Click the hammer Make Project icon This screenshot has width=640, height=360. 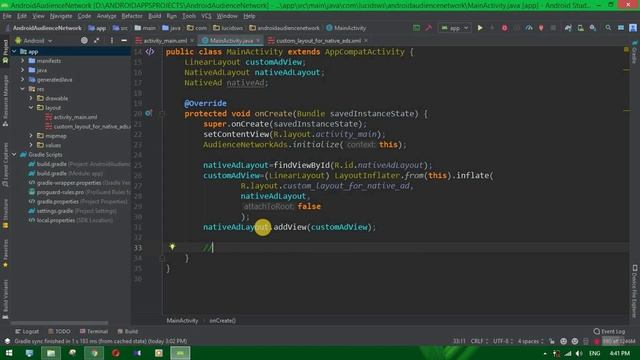429,28
